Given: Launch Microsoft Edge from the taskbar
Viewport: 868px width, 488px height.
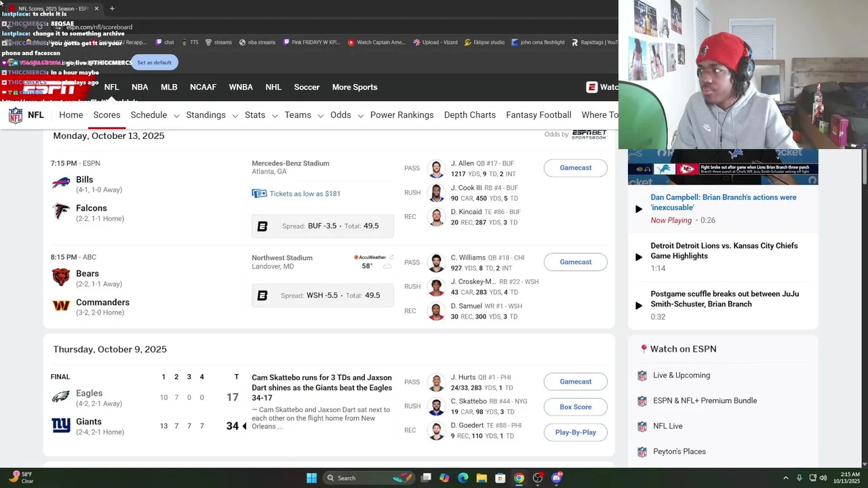Looking at the screenshot, I should pyautogui.click(x=463, y=478).
